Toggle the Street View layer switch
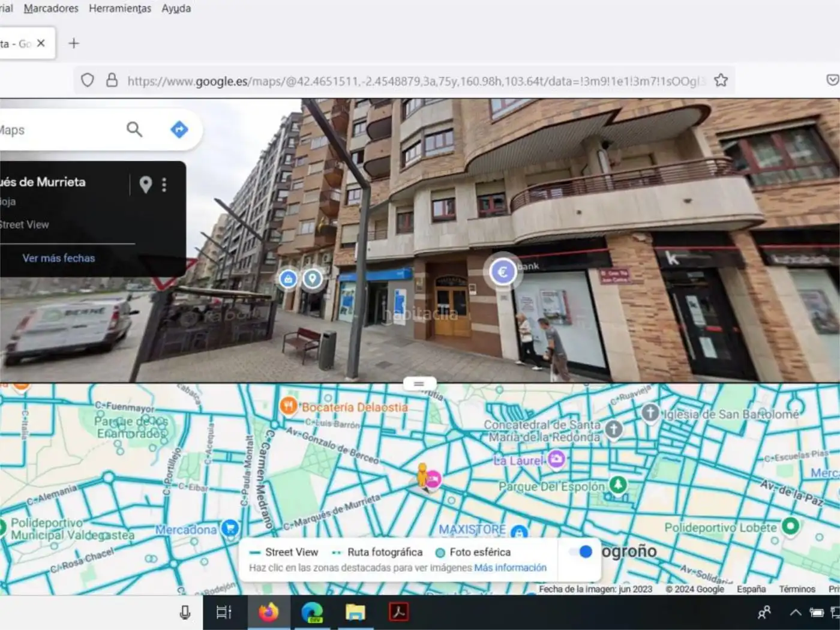The image size is (840, 630). [x=580, y=552]
